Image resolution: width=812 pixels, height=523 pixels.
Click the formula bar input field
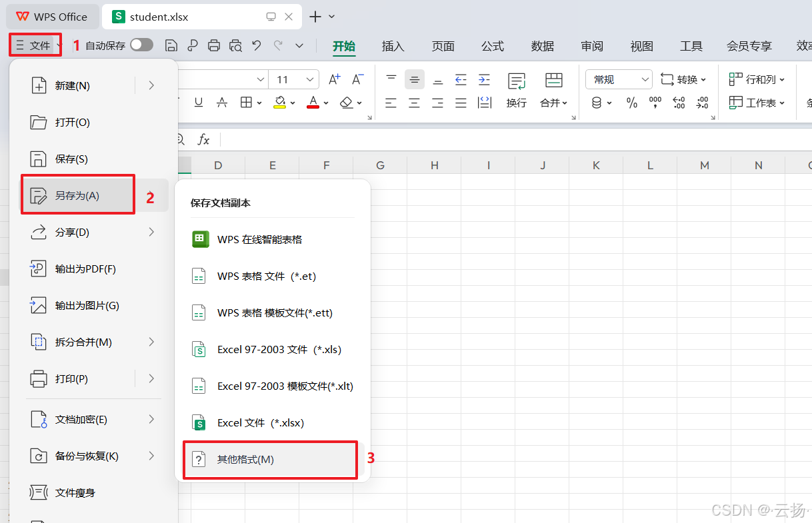515,139
